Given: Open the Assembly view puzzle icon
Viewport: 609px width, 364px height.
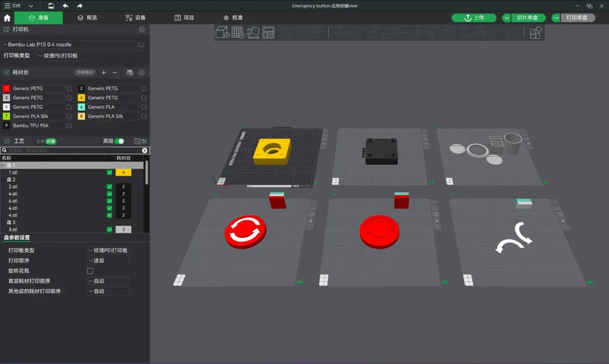Looking at the screenshot, I should [535, 33].
